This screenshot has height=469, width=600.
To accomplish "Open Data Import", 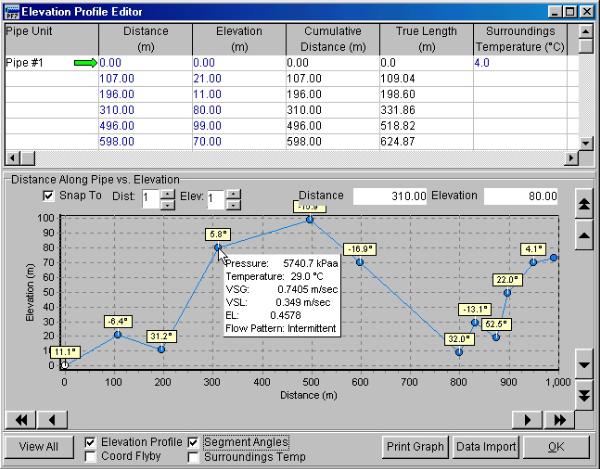I will (484, 447).
